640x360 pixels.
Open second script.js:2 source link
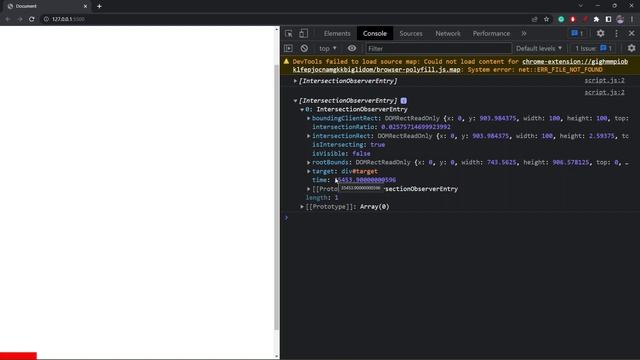(604, 92)
